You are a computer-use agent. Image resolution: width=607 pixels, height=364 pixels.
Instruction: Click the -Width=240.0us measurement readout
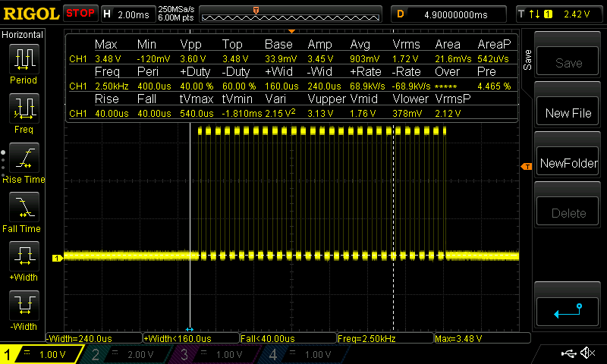[94, 338]
